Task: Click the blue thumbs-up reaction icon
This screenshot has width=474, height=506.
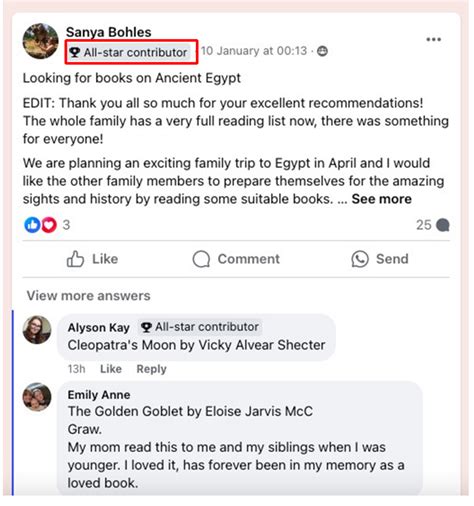Action: click(x=32, y=225)
